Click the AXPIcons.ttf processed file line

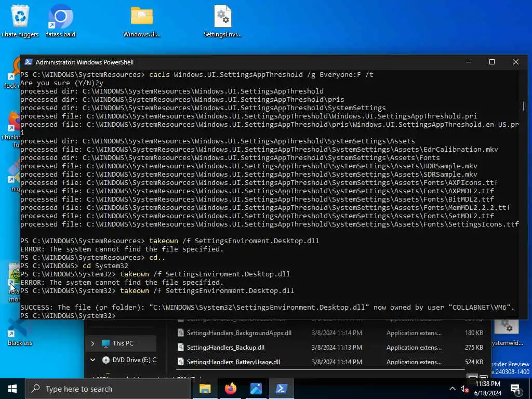point(259,182)
